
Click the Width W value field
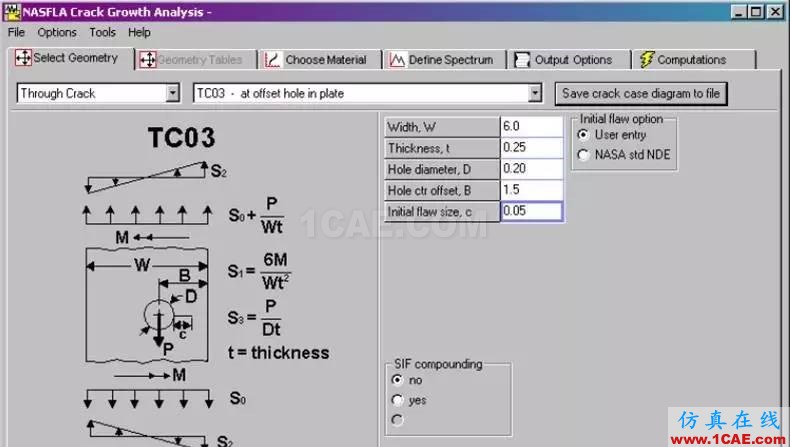532,126
